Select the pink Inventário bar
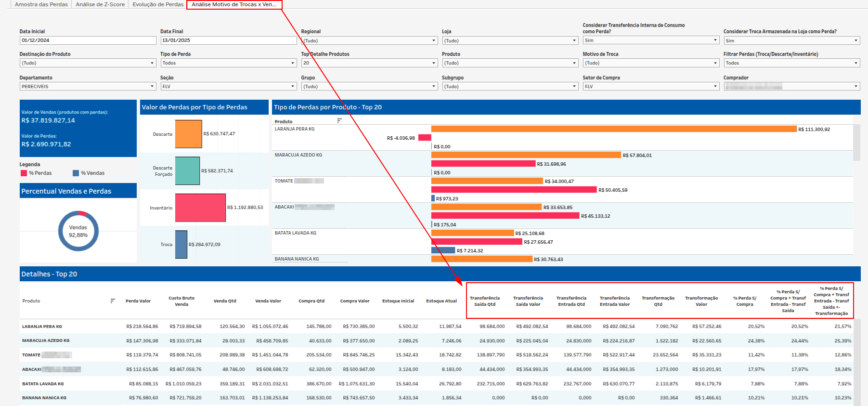 [x=200, y=208]
